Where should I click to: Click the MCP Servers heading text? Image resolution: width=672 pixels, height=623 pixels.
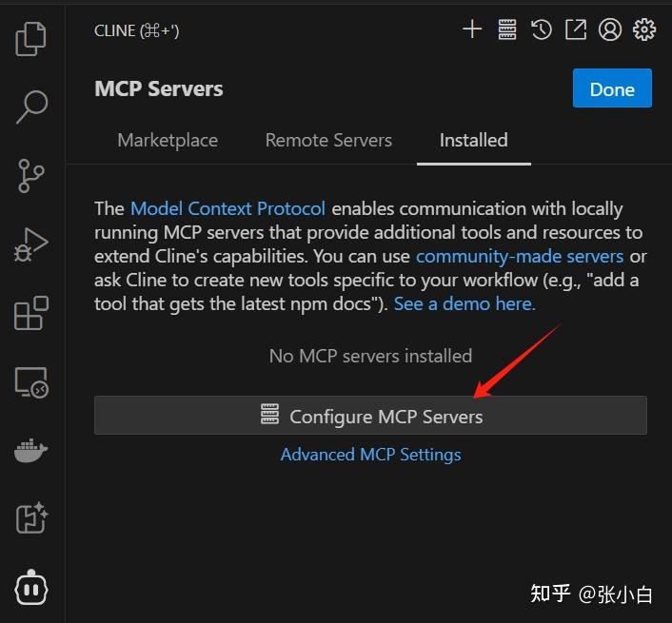[159, 89]
